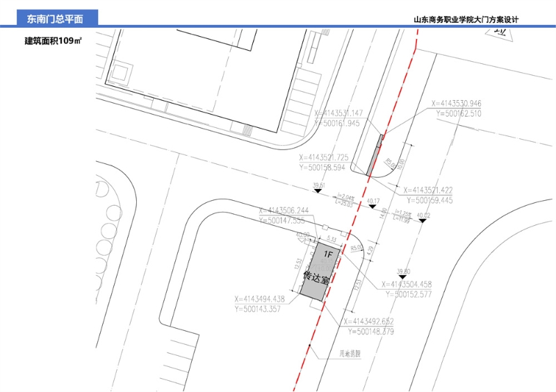This screenshot has width=556, height=392.
Task: Click the slope annotation i=2.04%
Action: click(345, 197)
